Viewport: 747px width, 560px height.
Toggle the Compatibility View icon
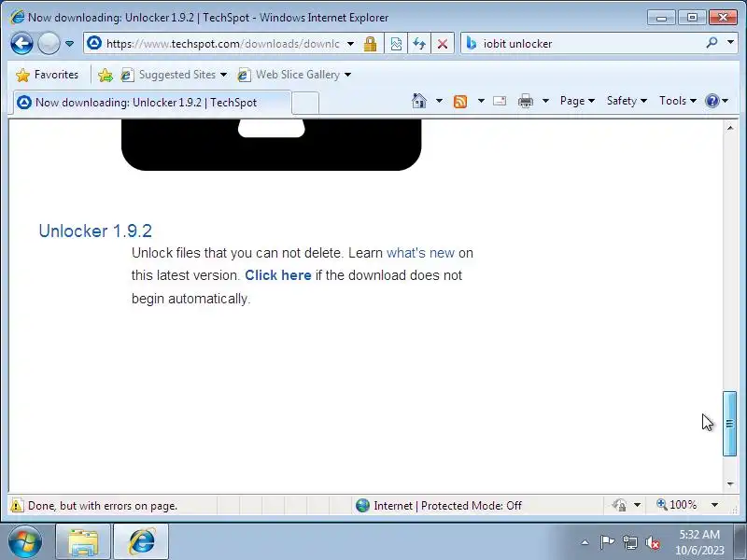[x=396, y=44]
